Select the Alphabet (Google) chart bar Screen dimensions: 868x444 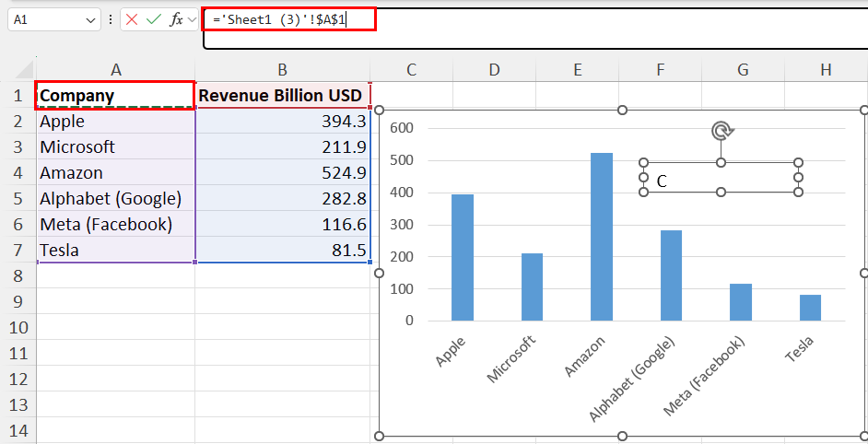click(x=671, y=275)
